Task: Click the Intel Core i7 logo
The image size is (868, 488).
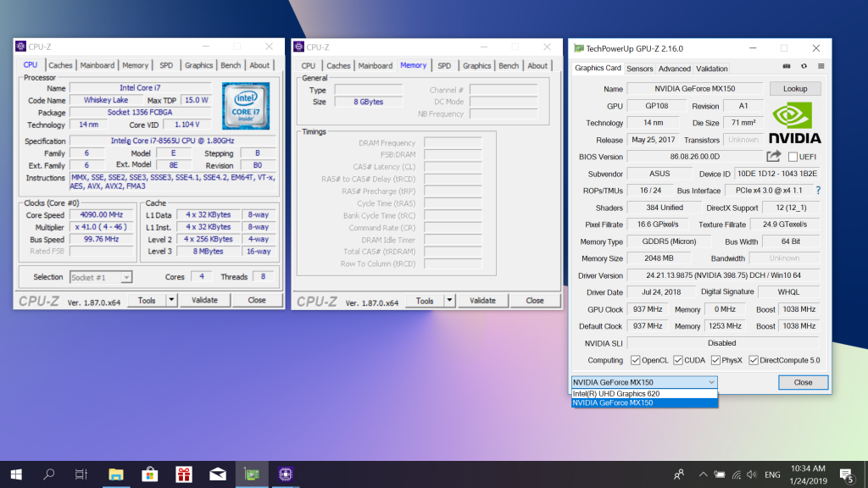Action: click(245, 106)
